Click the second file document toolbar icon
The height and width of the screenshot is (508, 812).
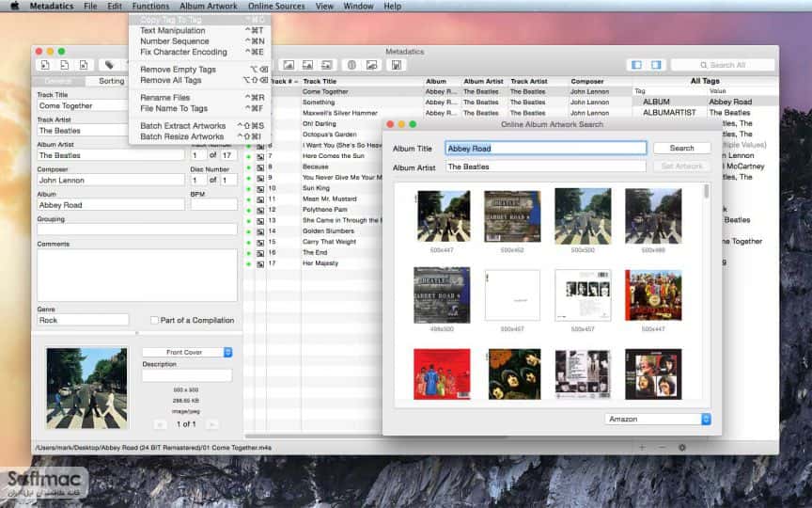tap(64, 65)
